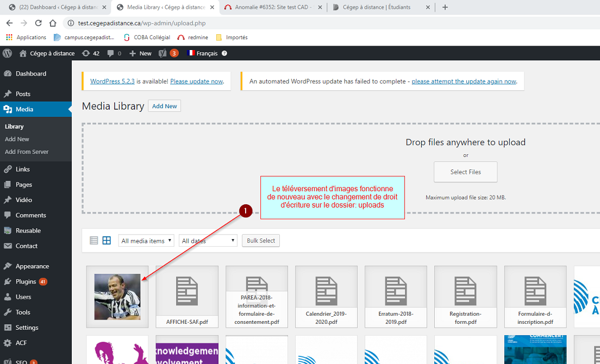Screen dimensions: 600x364
Task: Switch to grid view icon
Action: click(107, 241)
